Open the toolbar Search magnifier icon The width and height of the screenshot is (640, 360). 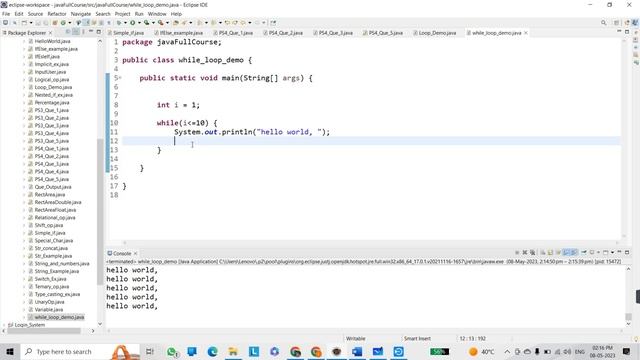[x=603, y=23]
